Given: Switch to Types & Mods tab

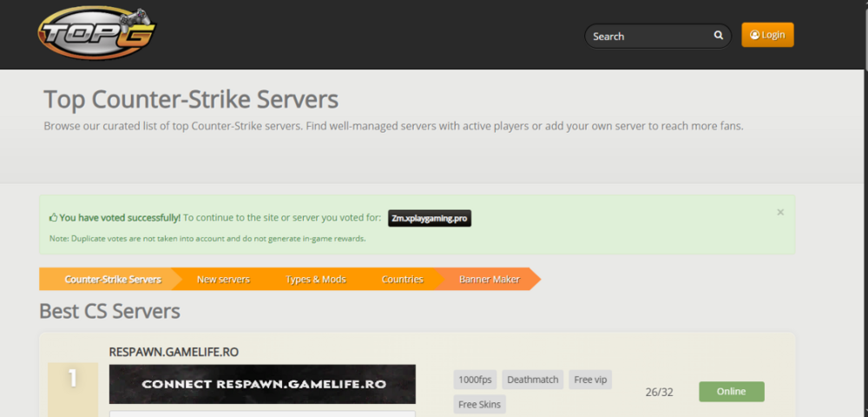Looking at the screenshot, I should [315, 279].
